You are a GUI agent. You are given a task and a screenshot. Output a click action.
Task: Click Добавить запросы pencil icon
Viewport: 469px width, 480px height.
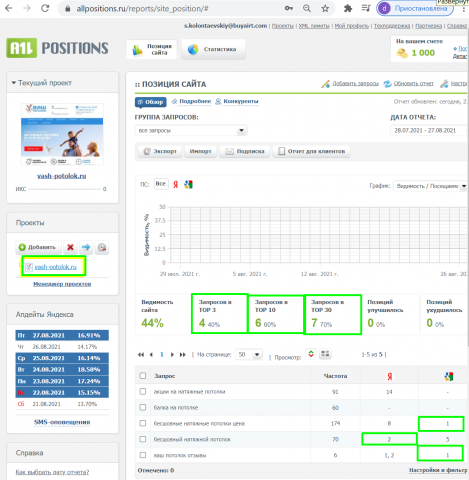click(x=325, y=84)
